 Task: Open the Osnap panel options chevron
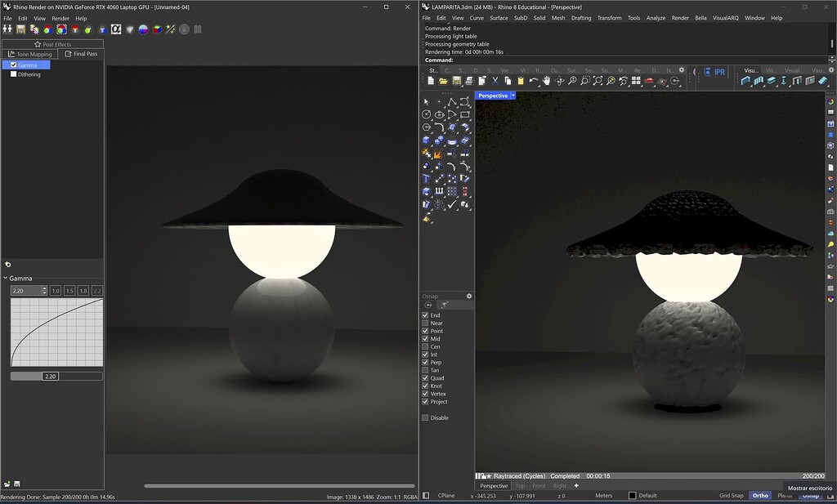pos(468,296)
